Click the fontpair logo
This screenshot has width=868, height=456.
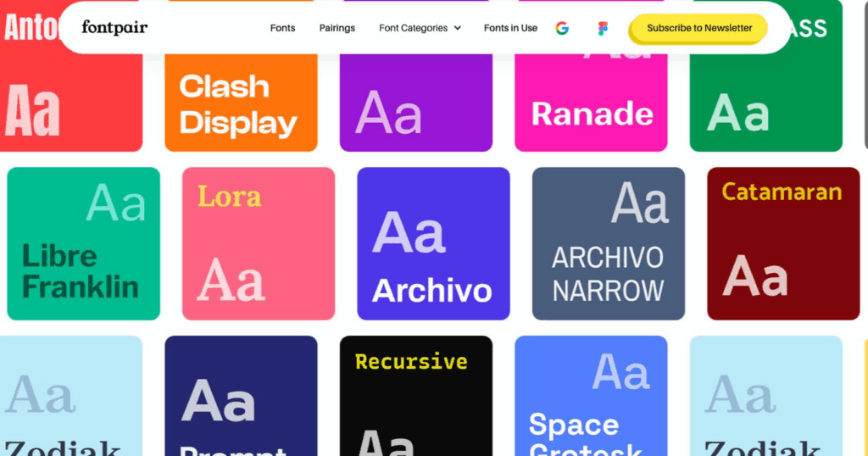pyautogui.click(x=114, y=27)
